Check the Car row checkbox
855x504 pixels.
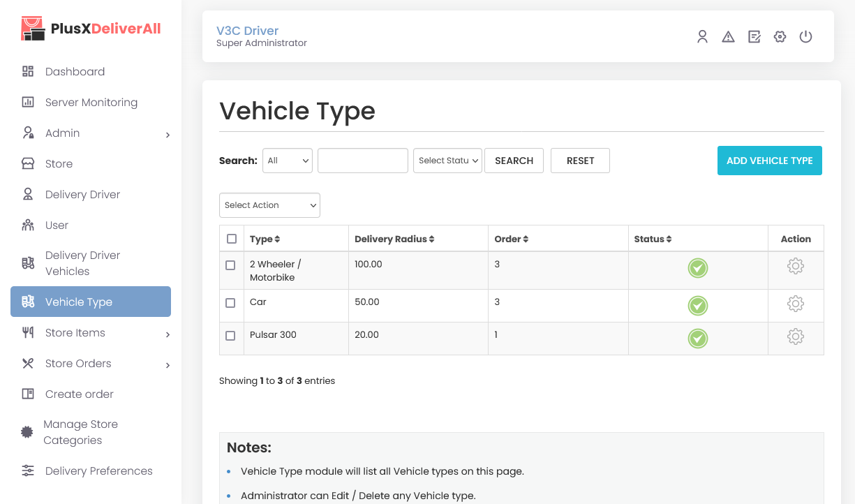(x=230, y=303)
